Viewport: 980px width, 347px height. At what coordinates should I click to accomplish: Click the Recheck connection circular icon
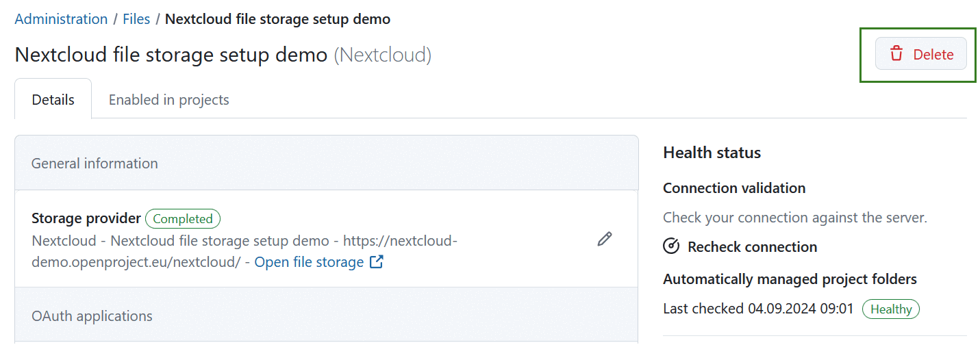(x=671, y=246)
